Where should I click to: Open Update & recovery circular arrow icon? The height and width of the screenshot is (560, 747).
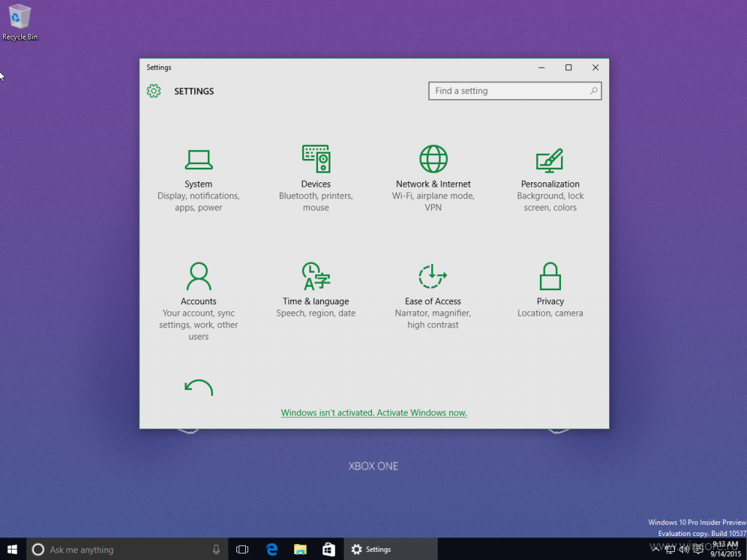click(198, 388)
